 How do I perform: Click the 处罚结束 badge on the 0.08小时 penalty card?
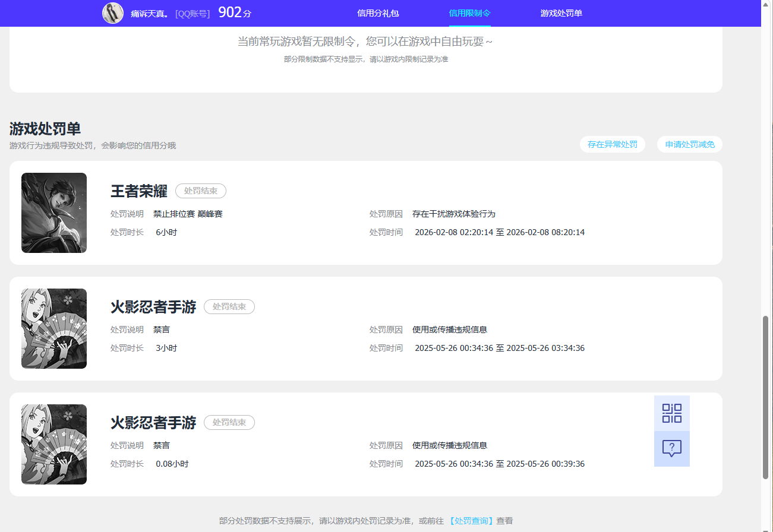coord(229,423)
